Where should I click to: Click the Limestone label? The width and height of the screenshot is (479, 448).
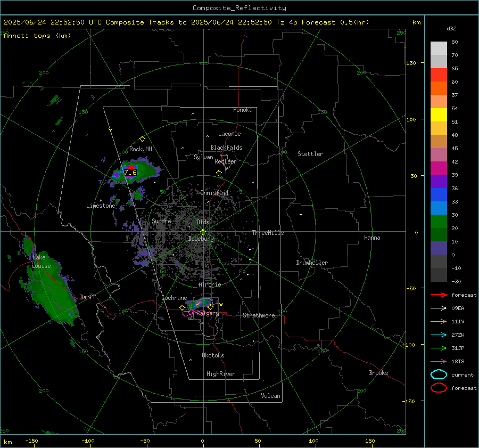tap(101, 206)
